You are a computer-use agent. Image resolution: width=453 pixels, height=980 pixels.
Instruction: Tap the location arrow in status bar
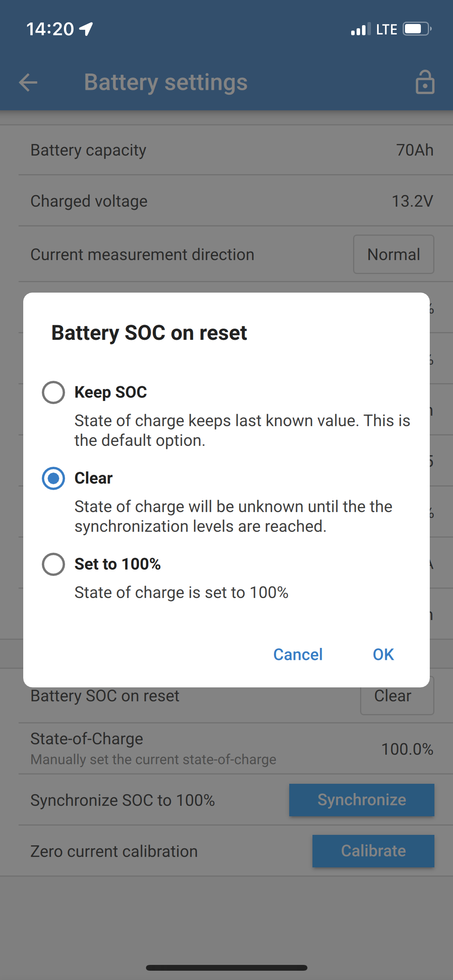pyautogui.click(x=86, y=29)
